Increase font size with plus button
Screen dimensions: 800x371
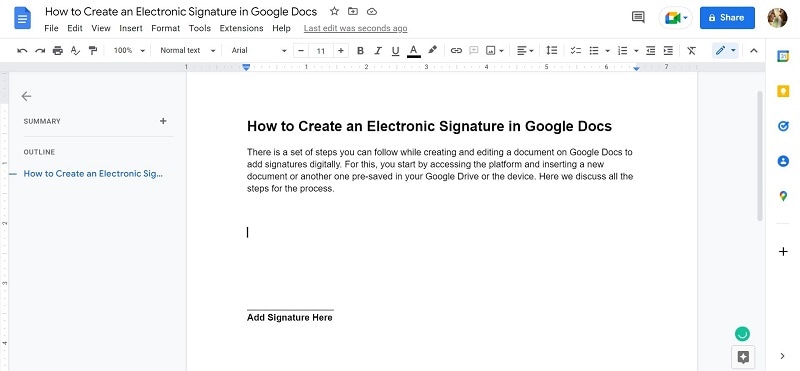pyautogui.click(x=341, y=51)
